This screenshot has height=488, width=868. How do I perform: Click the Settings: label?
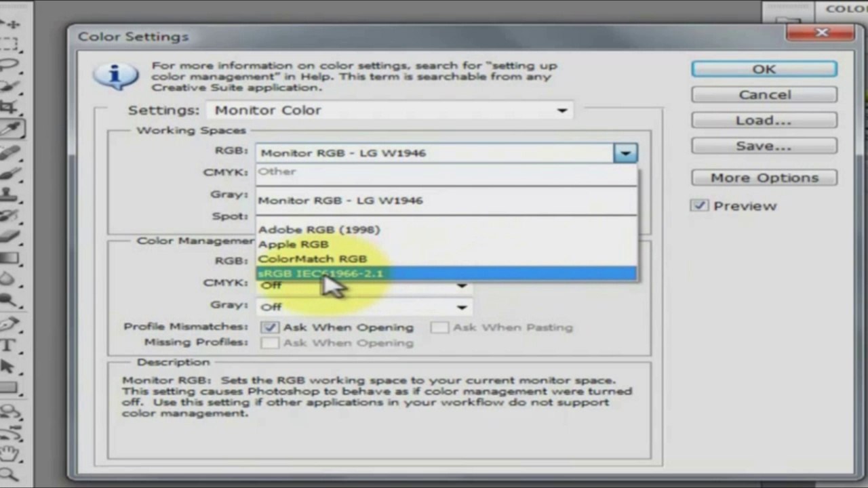click(x=163, y=110)
